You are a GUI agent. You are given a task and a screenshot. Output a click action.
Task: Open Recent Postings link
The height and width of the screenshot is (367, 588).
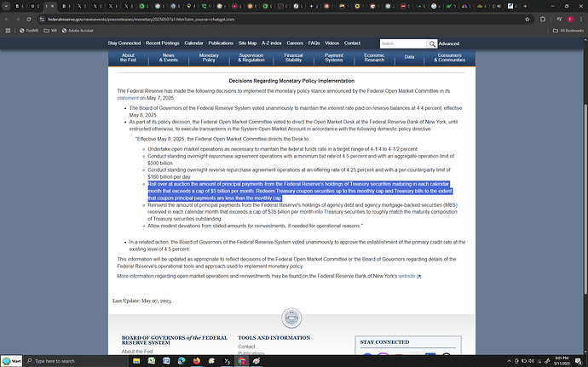coord(163,43)
